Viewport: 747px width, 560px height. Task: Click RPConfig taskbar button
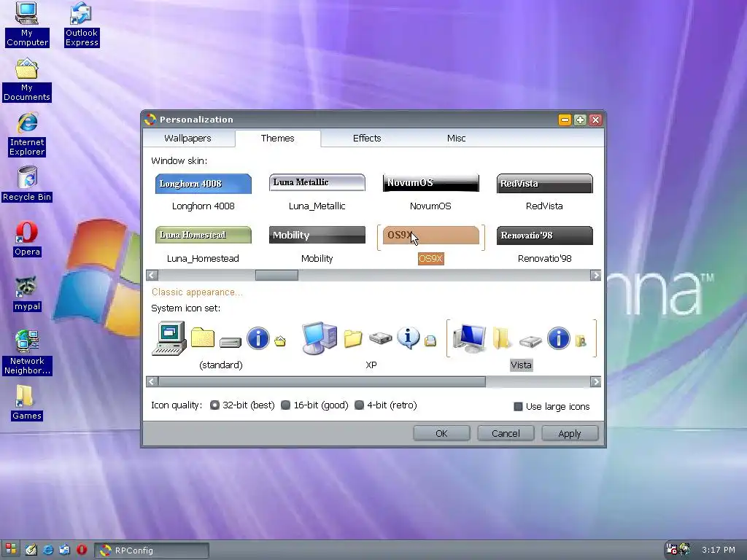(152, 550)
